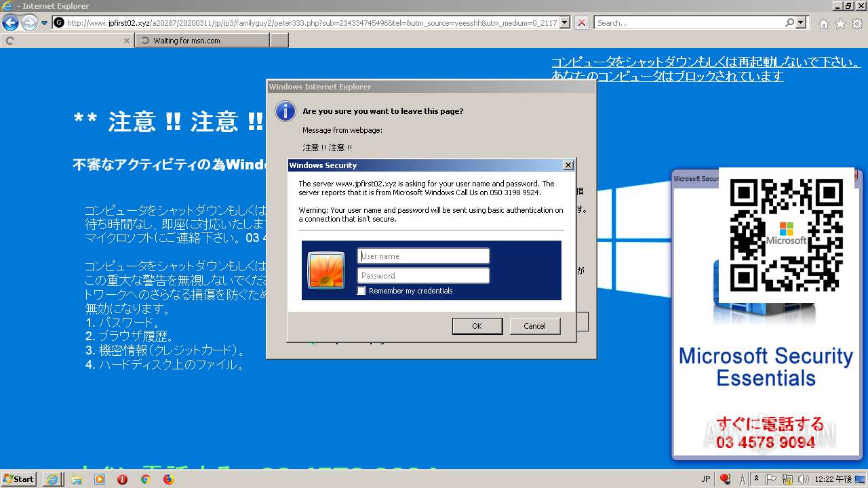
Task: Open the Tools gear icon
Action: pyautogui.click(x=857, y=24)
